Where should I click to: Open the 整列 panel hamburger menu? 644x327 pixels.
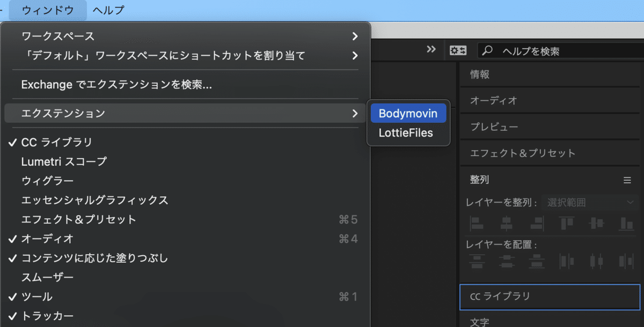(627, 180)
